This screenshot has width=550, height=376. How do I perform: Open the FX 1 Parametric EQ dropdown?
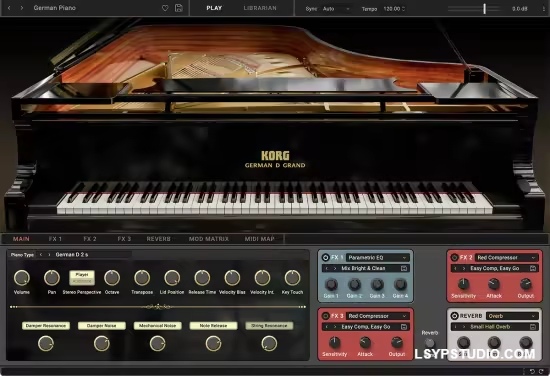pos(377,257)
